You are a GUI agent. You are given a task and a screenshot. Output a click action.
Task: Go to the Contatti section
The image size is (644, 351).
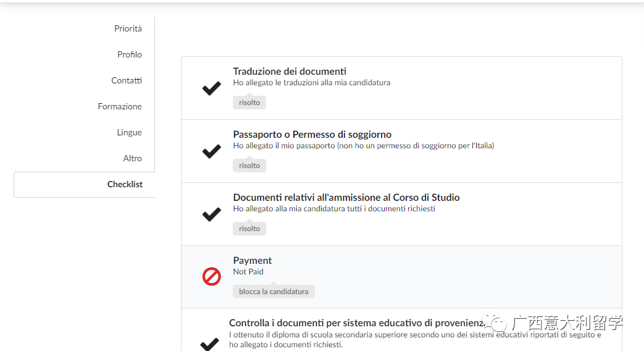coord(127,80)
